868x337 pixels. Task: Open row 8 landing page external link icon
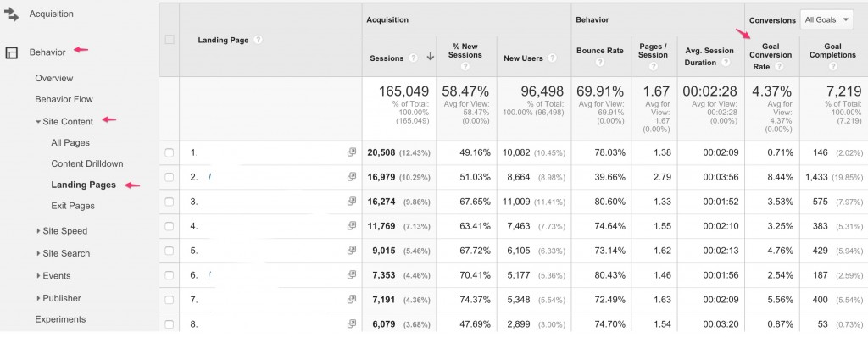[x=352, y=323]
